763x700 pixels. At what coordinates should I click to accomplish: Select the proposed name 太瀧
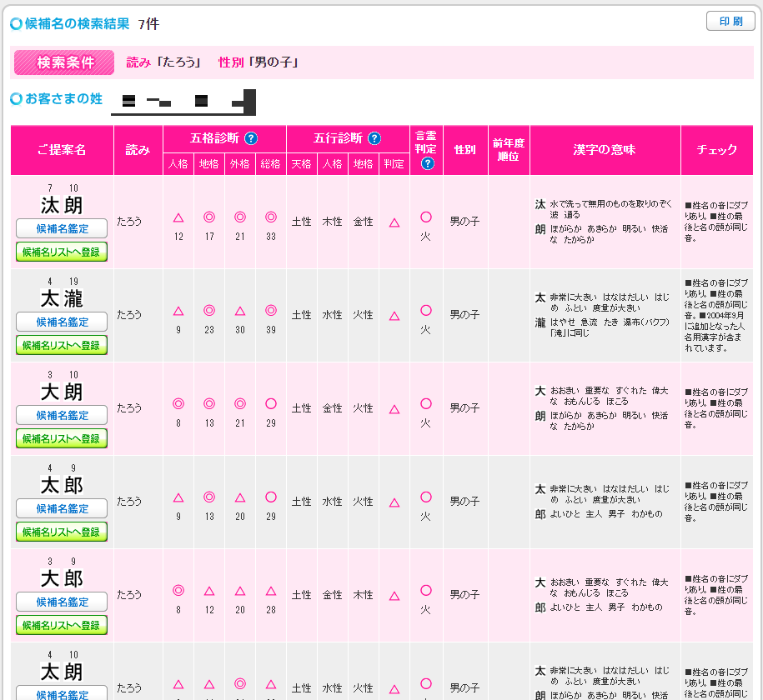(62, 298)
